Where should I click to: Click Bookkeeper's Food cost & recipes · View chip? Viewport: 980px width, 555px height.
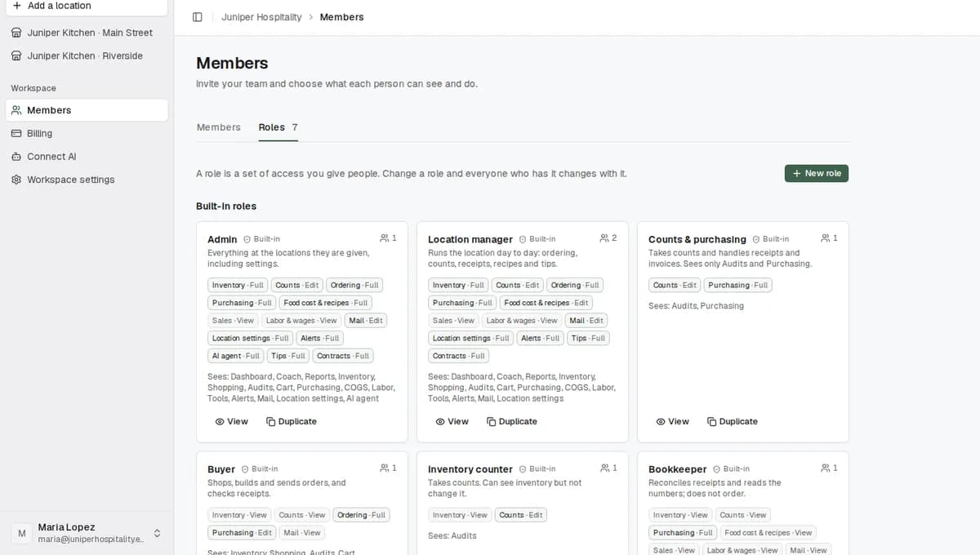768,533
